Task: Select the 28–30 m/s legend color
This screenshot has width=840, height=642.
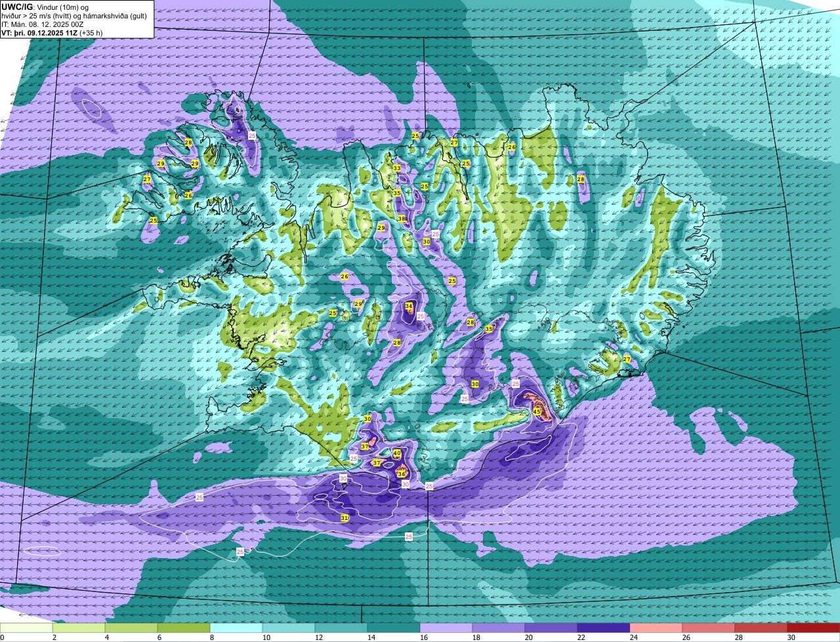Action: point(761,628)
